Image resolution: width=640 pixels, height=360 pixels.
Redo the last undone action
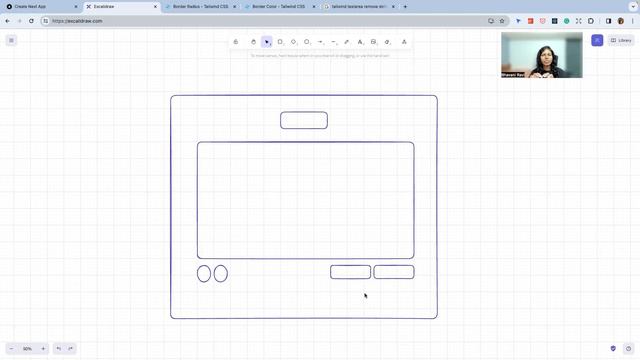point(70,349)
